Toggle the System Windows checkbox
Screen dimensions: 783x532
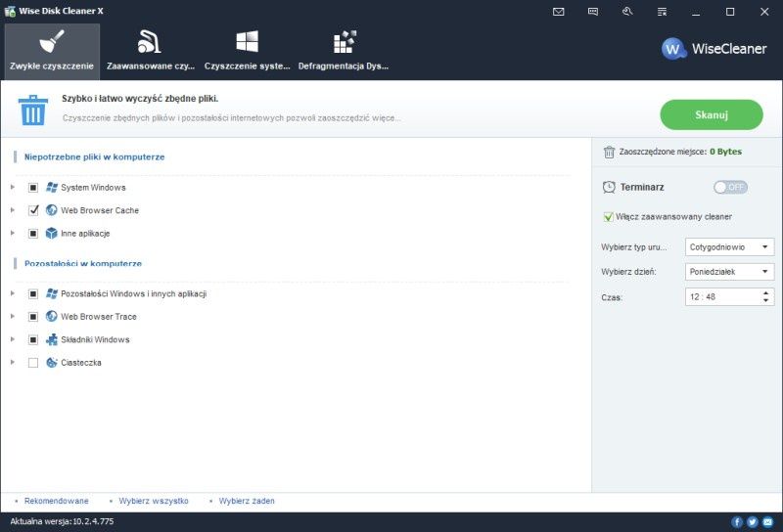[33, 187]
